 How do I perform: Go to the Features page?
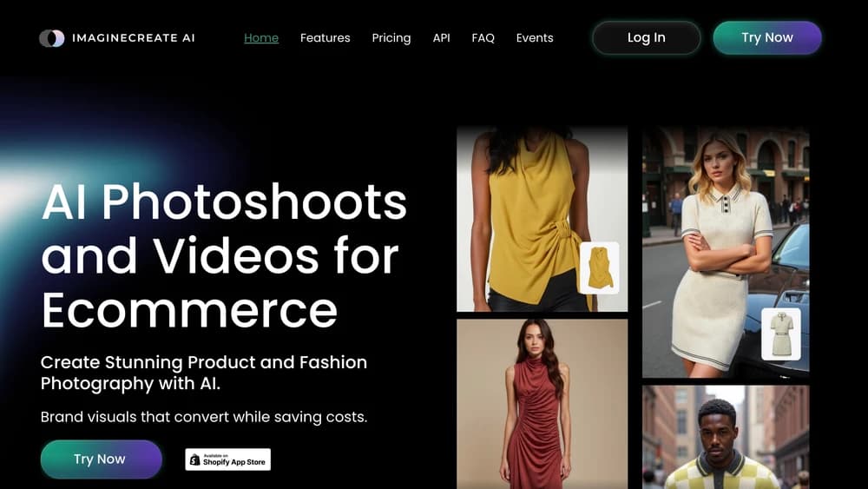click(325, 37)
